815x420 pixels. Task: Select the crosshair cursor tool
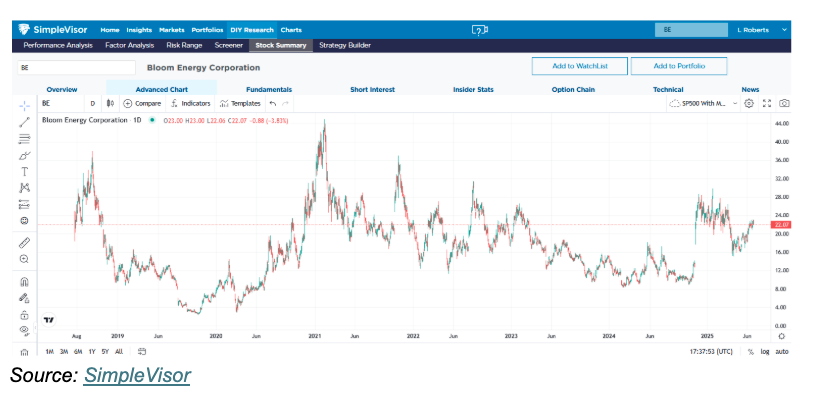(x=24, y=106)
